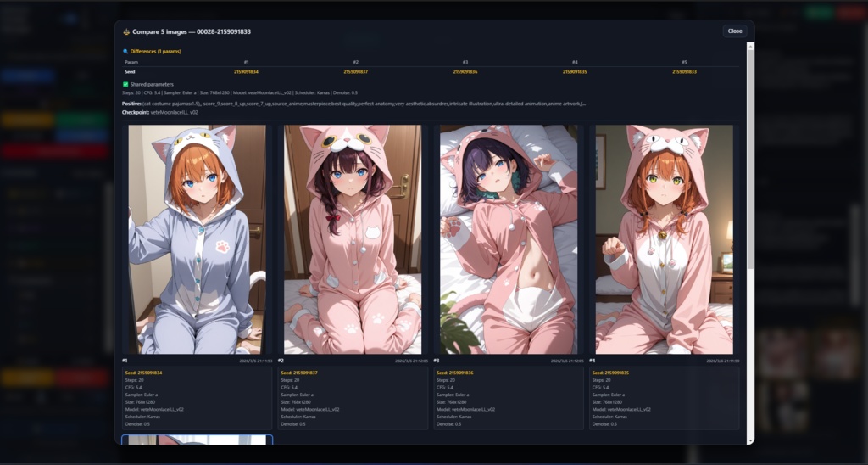Click the timestamp '2026/3/6 21:11:53' under image #1
This screenshot has width=868, height=465.
256,361
